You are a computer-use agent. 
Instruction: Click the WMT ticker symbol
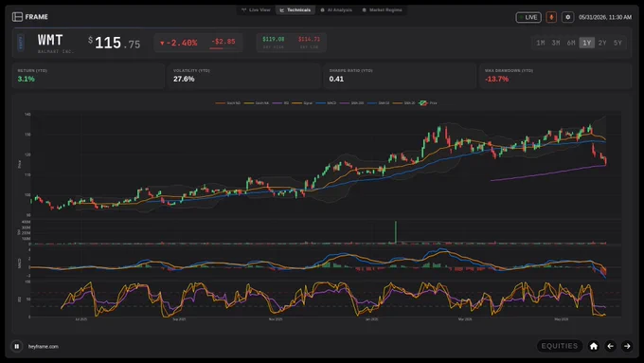[x=50, y=41]
